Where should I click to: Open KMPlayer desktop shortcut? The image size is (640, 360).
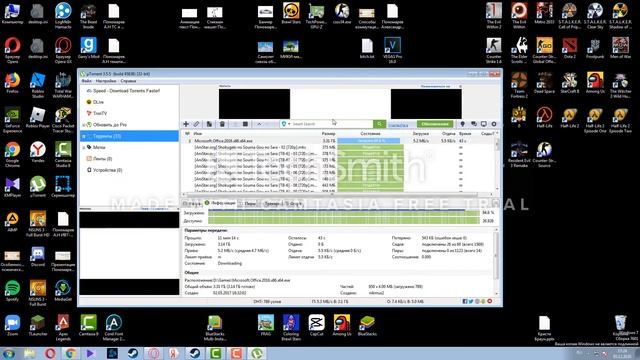pos(12,187)
